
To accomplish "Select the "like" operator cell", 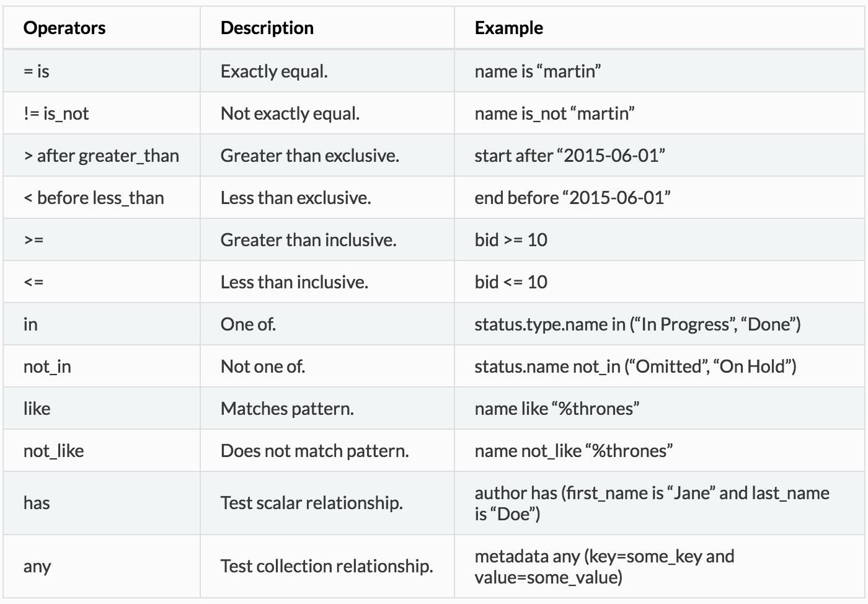I will pyautogui.click(x=37, y=409).
